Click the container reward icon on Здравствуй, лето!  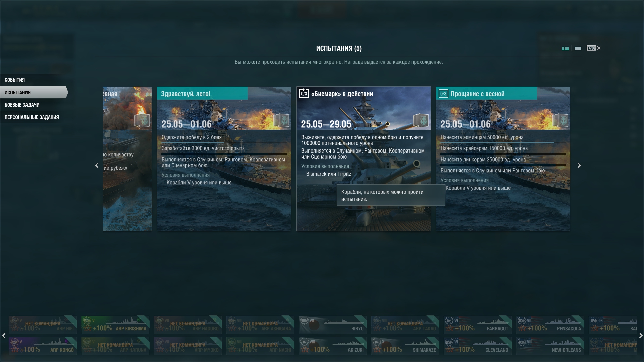coord(281,120)
